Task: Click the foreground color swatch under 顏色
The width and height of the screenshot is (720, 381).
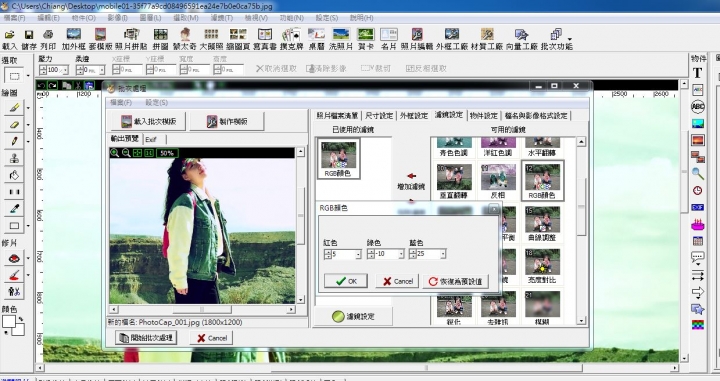Action: pyautogui.click(x=9, y=321)
